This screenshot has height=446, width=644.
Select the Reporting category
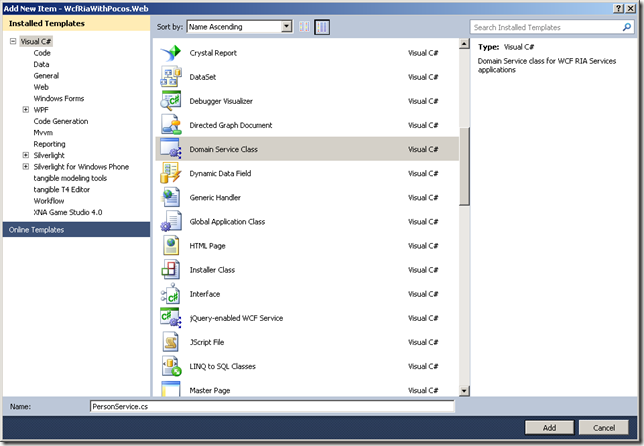click(49, 144)
